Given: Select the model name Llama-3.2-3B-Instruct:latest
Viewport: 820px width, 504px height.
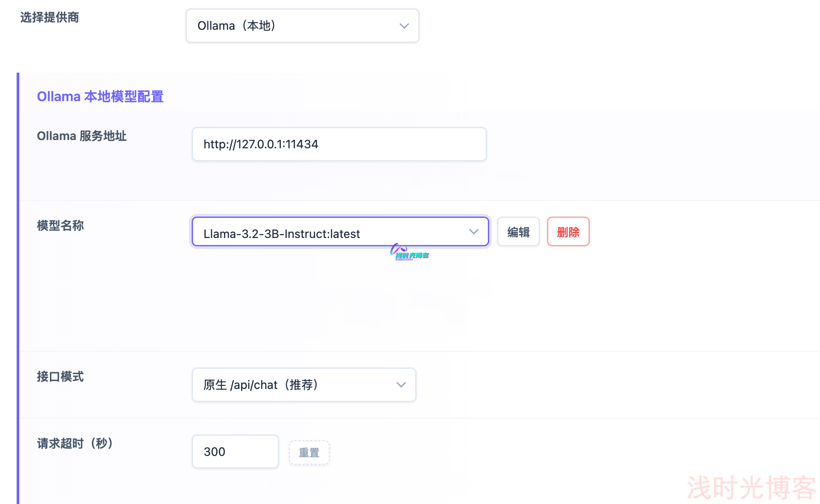Looking at the screenshot, I should point(281,233).
